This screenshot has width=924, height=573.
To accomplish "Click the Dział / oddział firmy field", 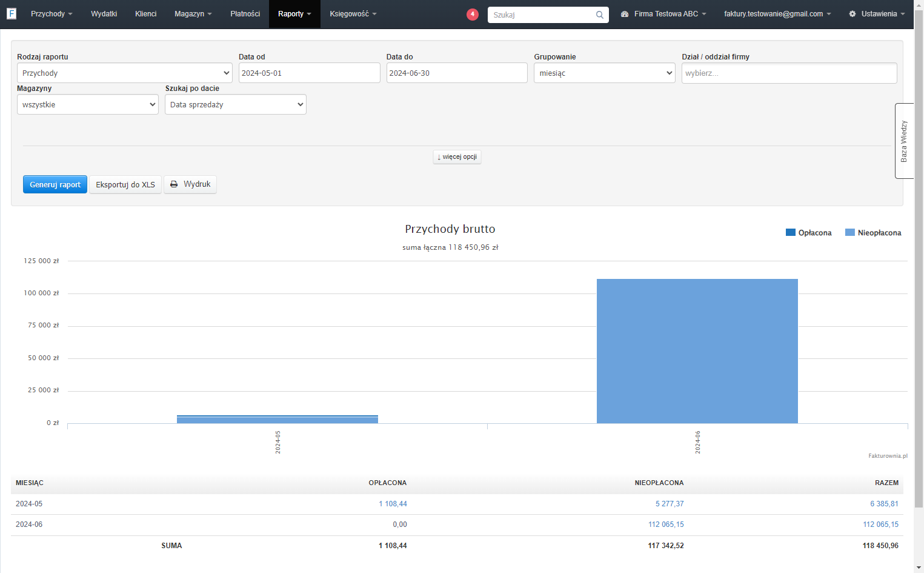I will click(789, 73).
